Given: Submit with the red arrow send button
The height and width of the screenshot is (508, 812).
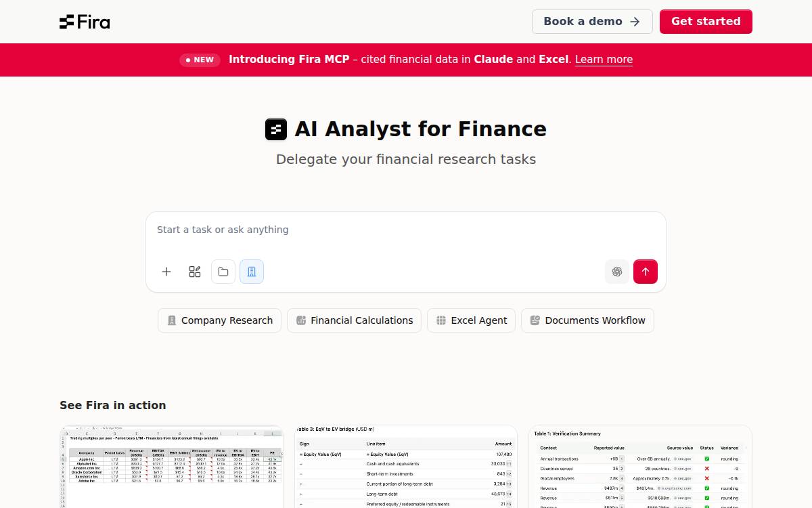Looking at the screenshot, I should (x=646, y=272).
